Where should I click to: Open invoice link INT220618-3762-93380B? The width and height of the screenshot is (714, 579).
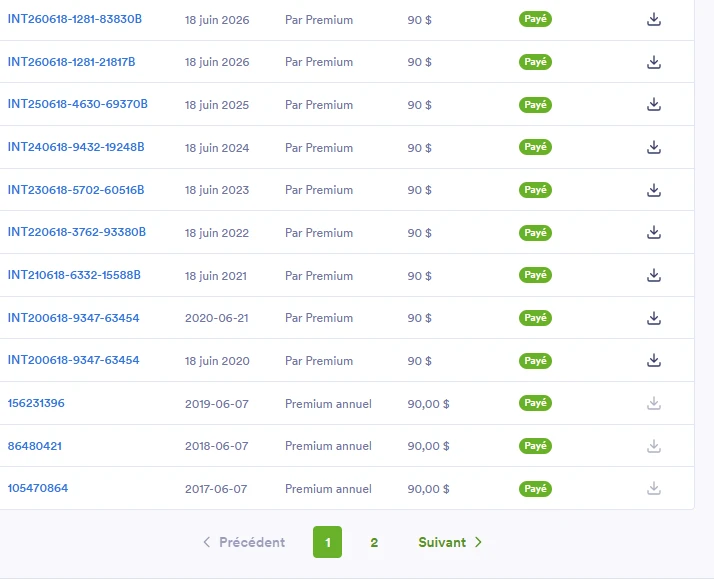coord(77,232)
